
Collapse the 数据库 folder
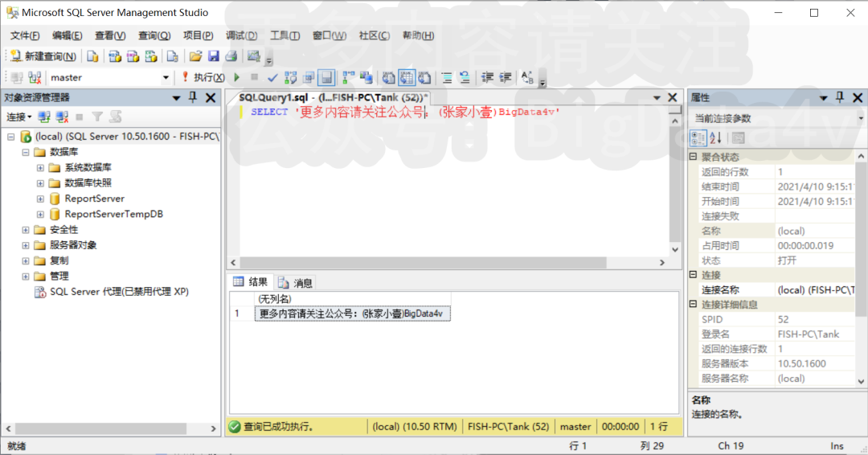pos(26,152)
